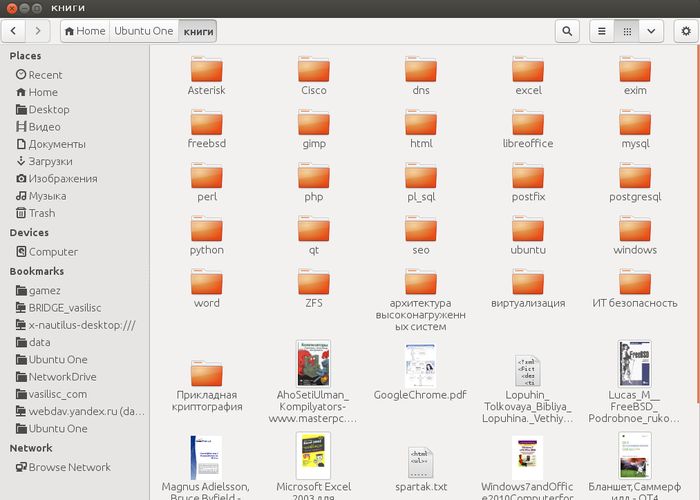Select the dns folder icon
This screenshot has width=700, height=500.
coord(421,70)
